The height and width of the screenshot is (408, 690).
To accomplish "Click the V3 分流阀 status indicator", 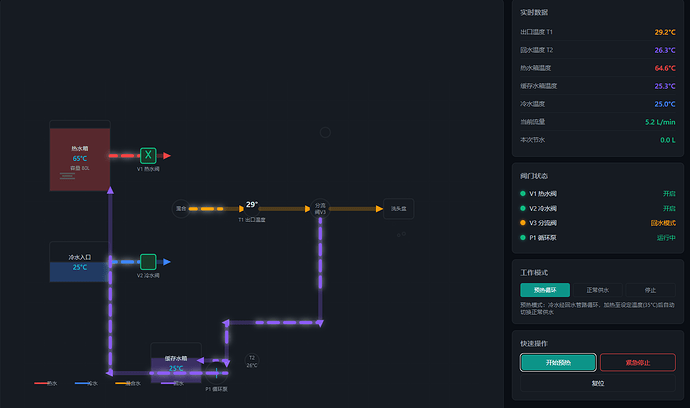I will click(523, 223).
